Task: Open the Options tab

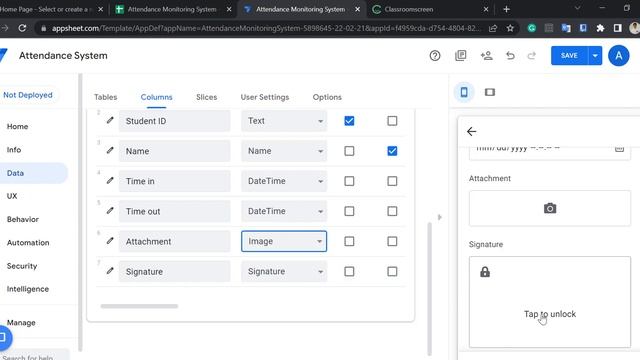Action: pyautogui.click(x=327, y=97)
